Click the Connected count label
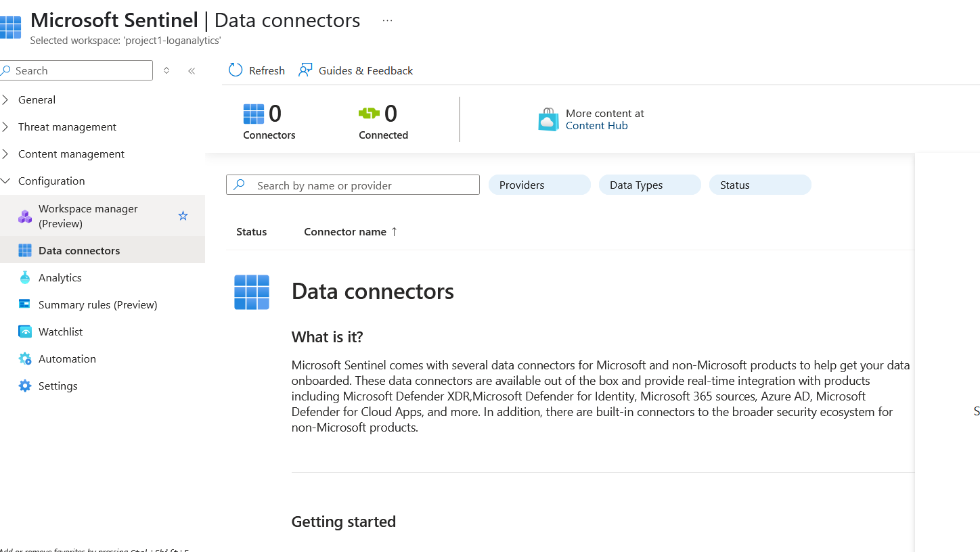The image size is (980, 552). [384, 135]
